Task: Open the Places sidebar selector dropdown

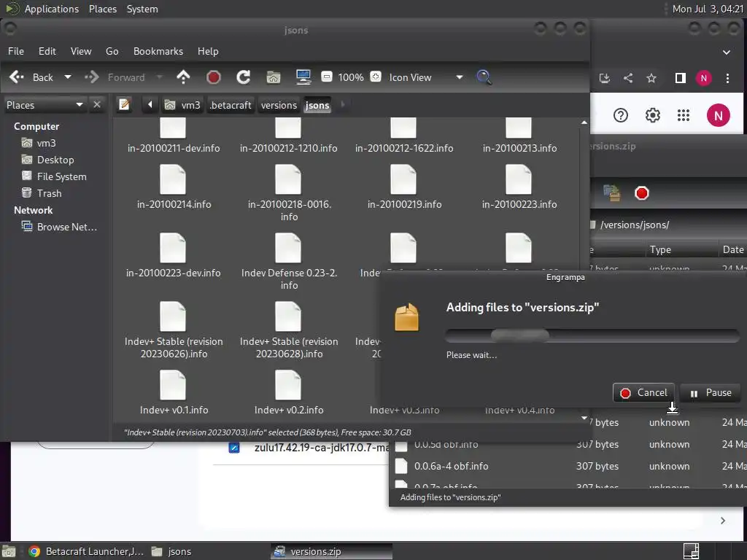Action: tap(44, 105)
